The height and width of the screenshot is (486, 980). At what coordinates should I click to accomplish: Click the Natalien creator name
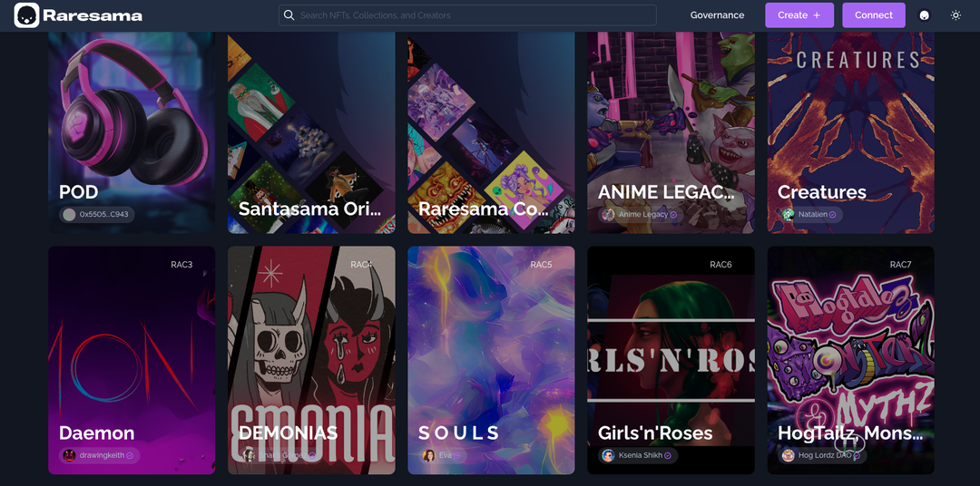point(812,214)
